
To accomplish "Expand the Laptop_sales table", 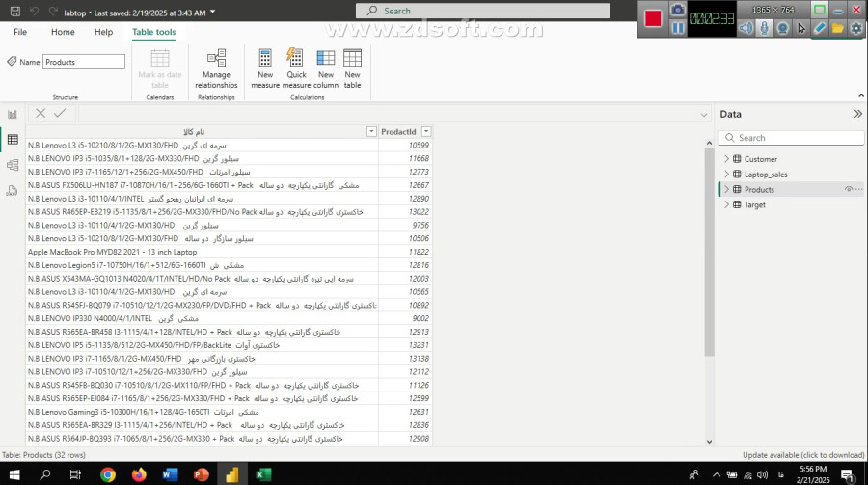I will [726, 174].
